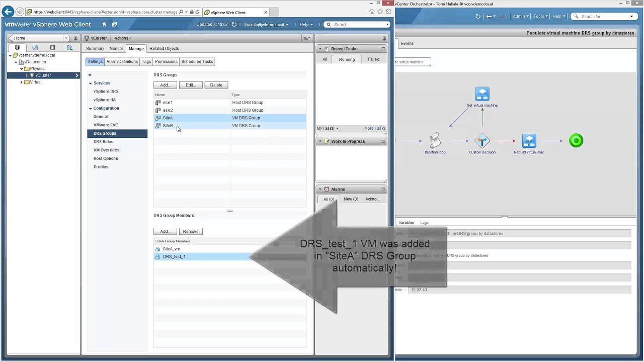Collapse the Configuration section
This screenshot has height=362, width=644.
point(91,108)
